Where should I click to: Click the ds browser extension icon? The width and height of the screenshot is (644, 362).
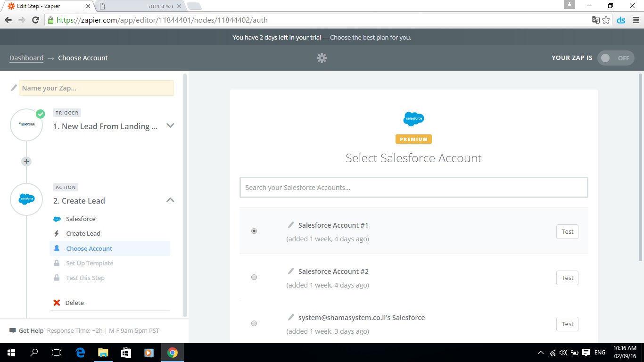coord(621,20)
